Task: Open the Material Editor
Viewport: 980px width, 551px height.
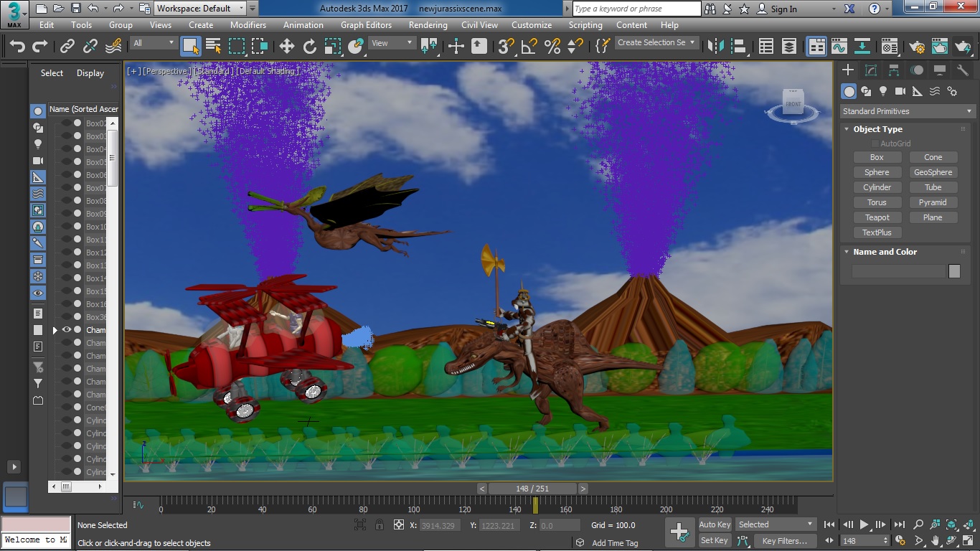Action: tap(890, 47)
